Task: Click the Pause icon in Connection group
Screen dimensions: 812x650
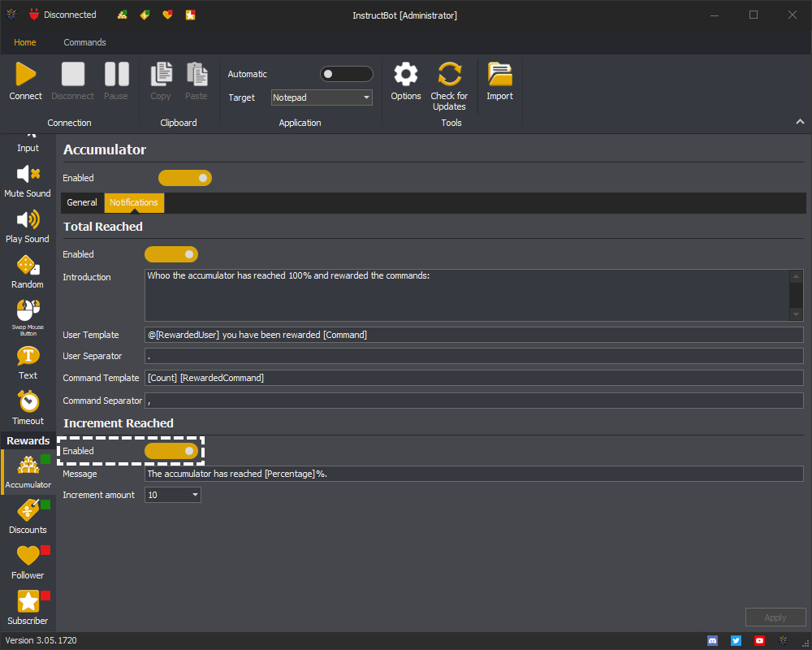Action: [x=116, y=74]
